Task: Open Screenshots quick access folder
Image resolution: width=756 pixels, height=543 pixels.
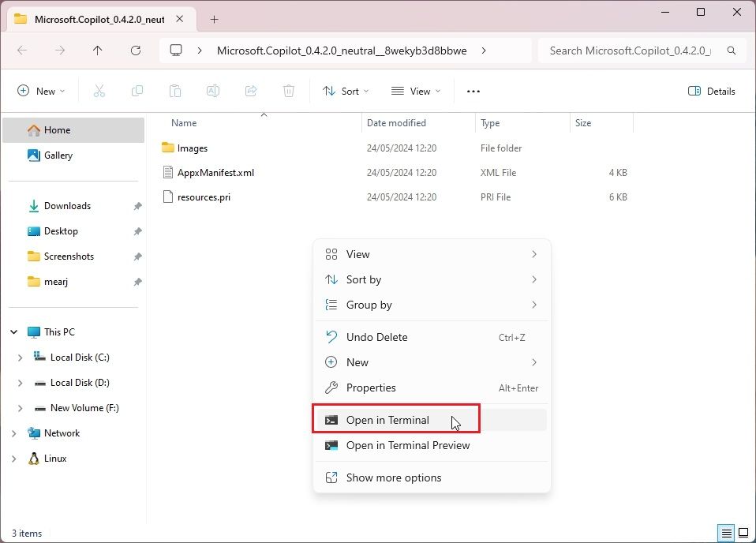Action: pos(73,256)
